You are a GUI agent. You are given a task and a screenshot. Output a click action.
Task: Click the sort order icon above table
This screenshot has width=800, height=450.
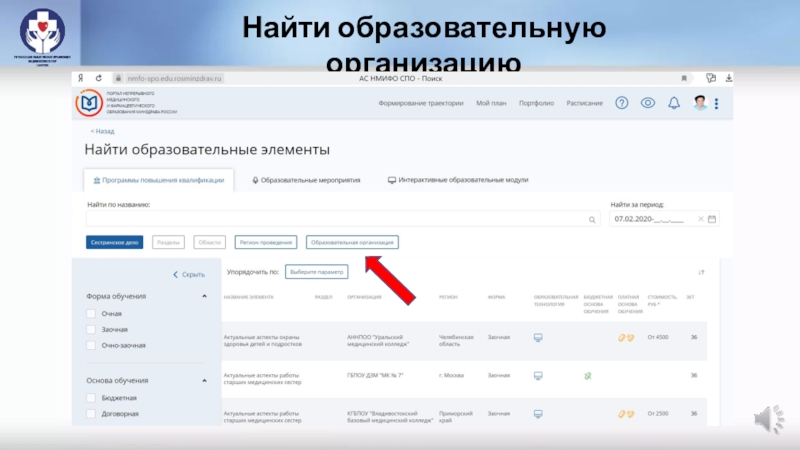(701, 272)
